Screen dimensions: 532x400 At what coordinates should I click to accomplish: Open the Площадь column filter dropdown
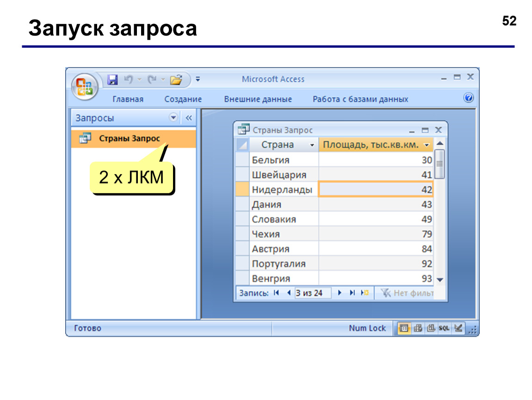(x=427, y=145)
